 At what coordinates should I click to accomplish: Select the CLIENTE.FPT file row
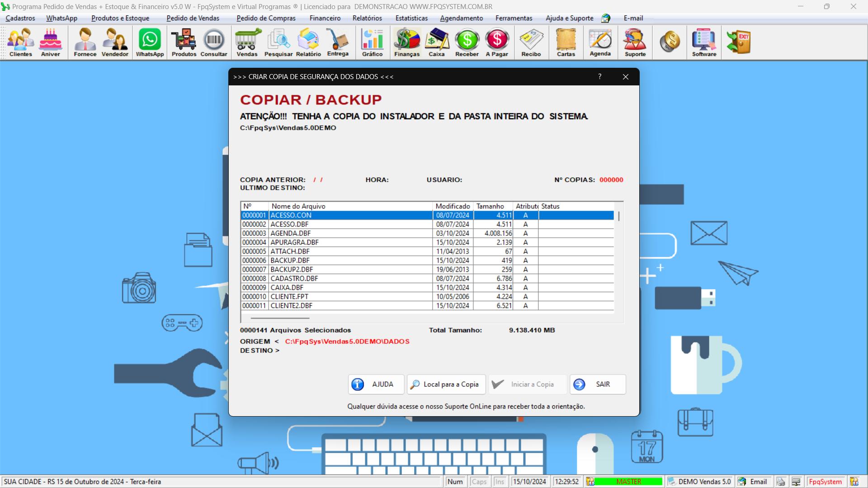pyautogui.click(x=427, y=296)
